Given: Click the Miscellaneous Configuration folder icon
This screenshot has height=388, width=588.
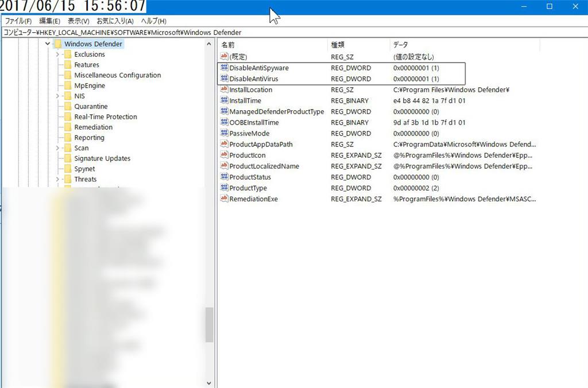Looking at the screenshot, I should [68, 75].
